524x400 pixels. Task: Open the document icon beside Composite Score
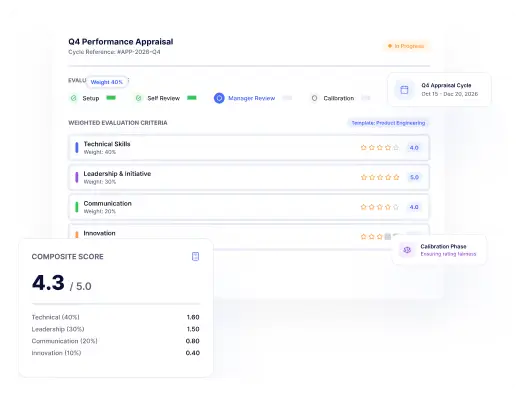pyautogui.click(x=195, y=256)
